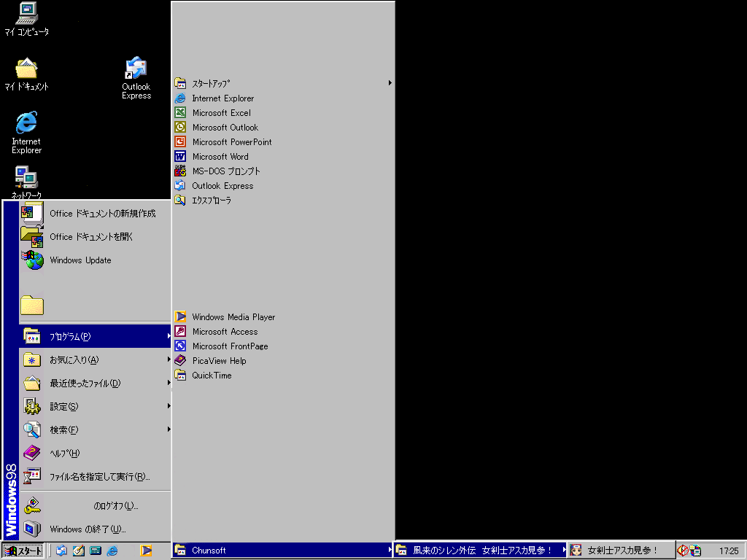Image resolution: width=747 pixels, height=560 pixels.
Task: Expand the 検索(F) submenu arrow
Action: point(169,429)
